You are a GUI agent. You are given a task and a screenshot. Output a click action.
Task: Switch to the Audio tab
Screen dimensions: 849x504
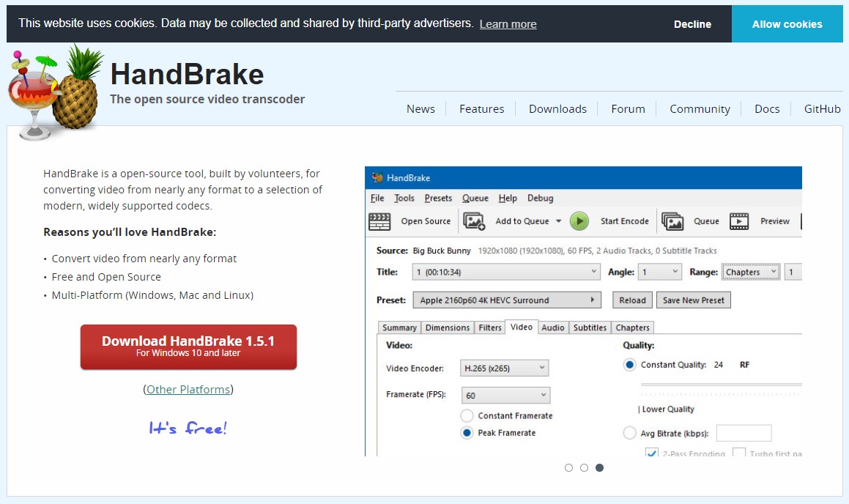(553, 327)
